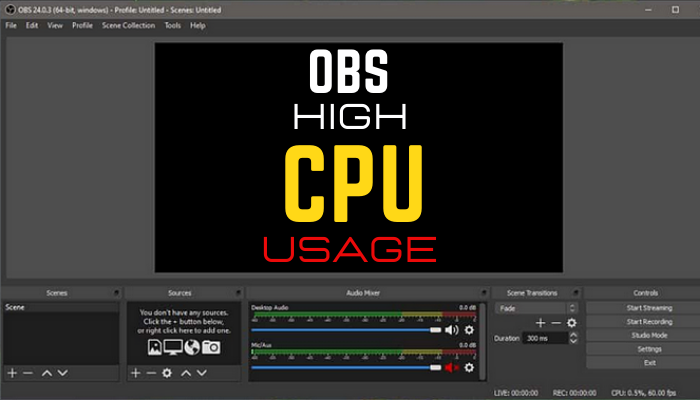
Task: Pop out Audio Mixer dock icon
Action: (x=484, y=293)
